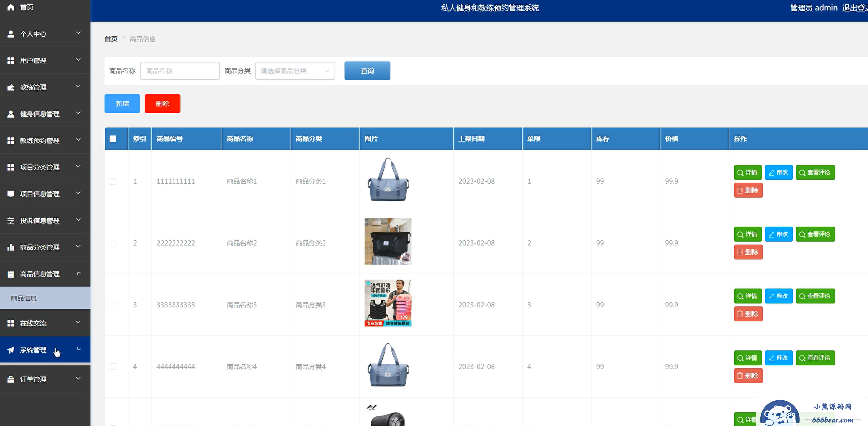The height and width of the screenshot is (426, 868).
Task: Expand the 订单管理 chevron
Action: click(x=78, y=378)
